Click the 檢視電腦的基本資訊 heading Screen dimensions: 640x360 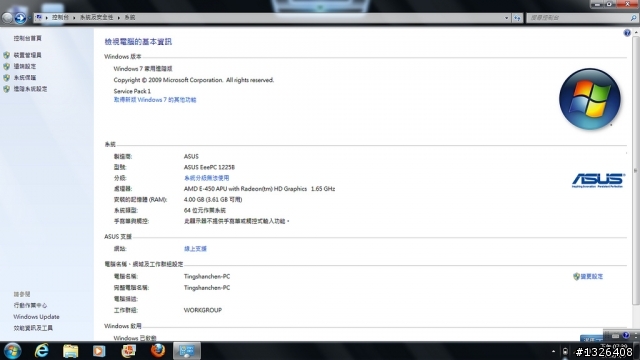138,42
